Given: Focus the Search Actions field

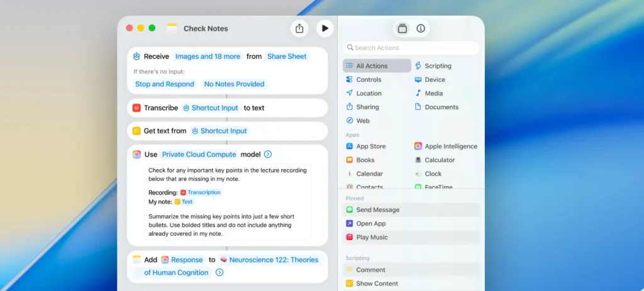Looking at the screenshot, I should 411,48.
